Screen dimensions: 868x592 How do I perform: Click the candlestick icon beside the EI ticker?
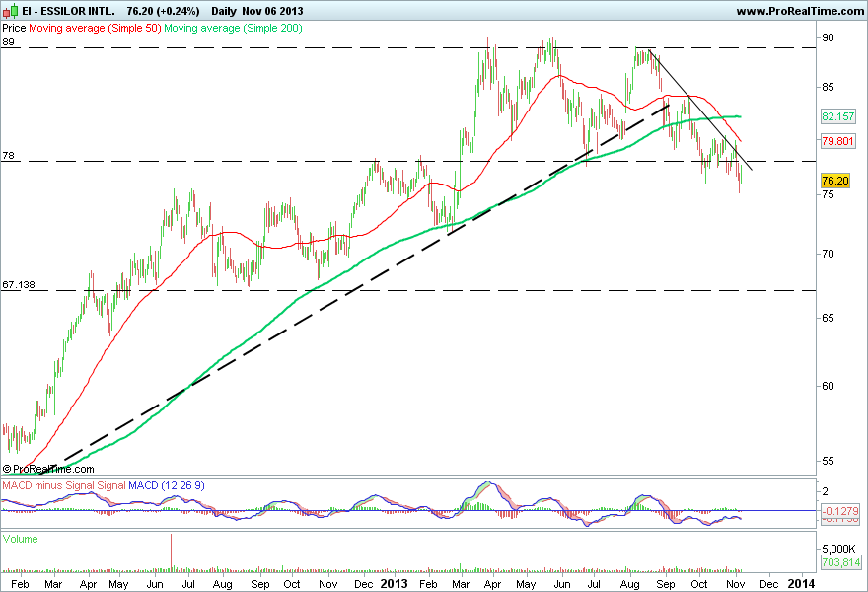(11, 11)
